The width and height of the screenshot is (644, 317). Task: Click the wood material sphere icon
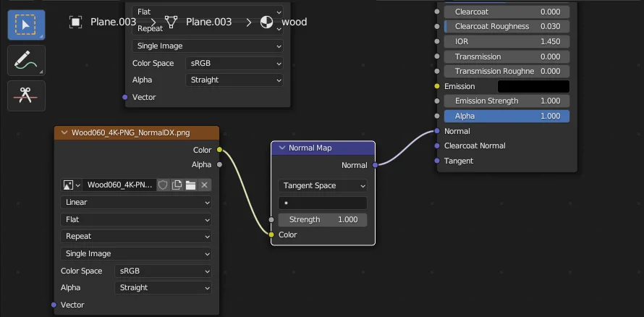[x=266, y=22]
